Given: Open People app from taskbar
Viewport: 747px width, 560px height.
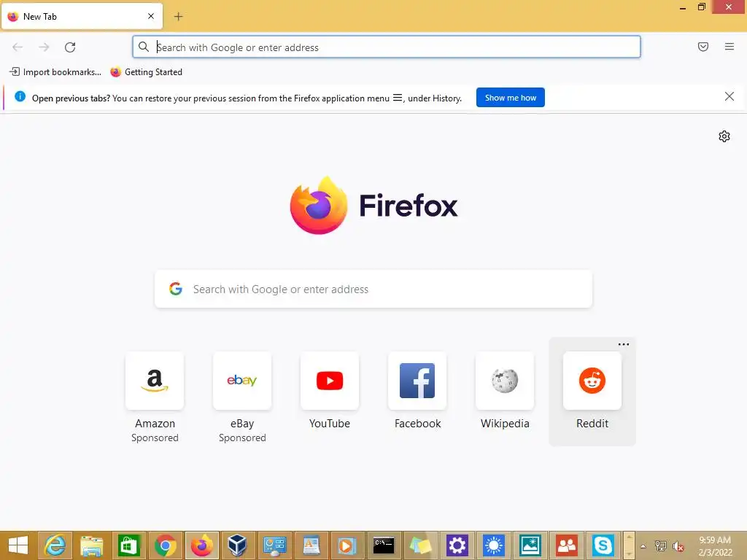Looking at the screenshot, I should (x=567, y=545).
